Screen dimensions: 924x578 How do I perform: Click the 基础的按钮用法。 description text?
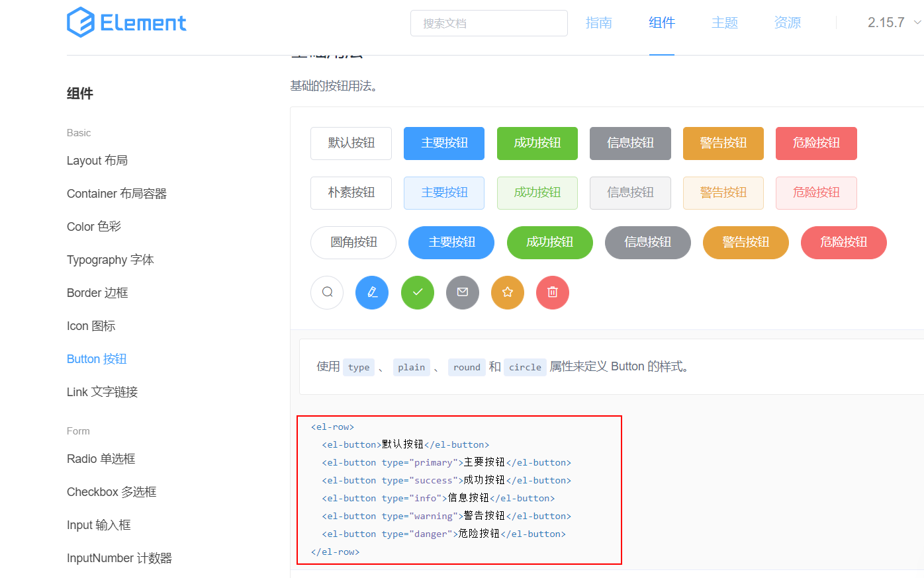pos(334,86)
